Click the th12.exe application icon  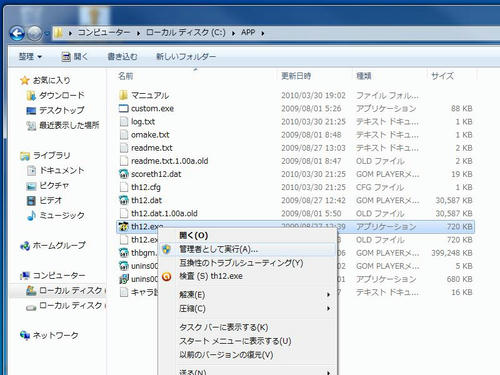pos(123,227)
